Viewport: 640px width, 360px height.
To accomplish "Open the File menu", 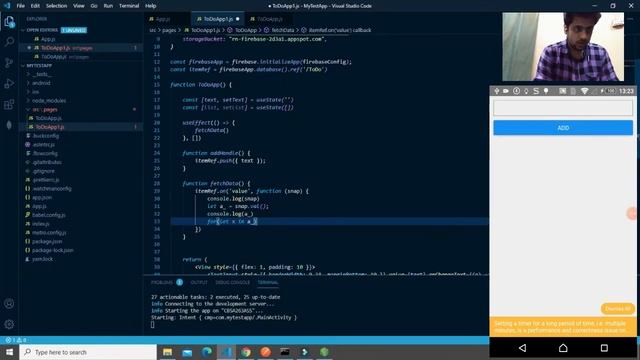I will 20,6.
